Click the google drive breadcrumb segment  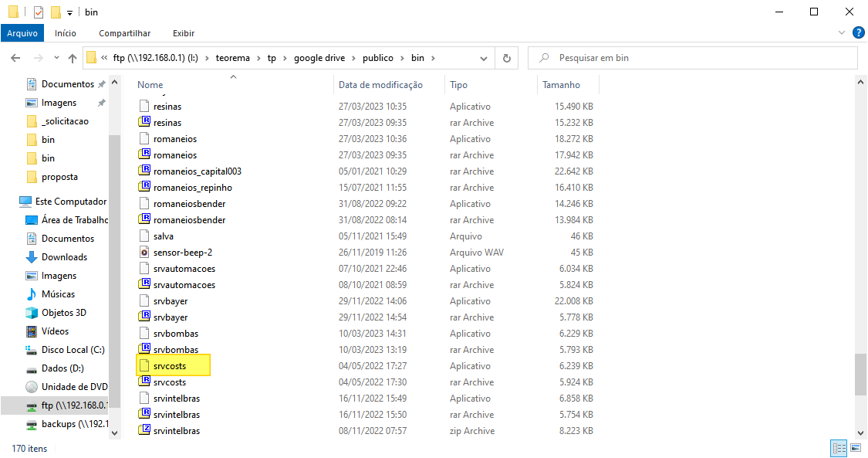click(x=319, y=58)
